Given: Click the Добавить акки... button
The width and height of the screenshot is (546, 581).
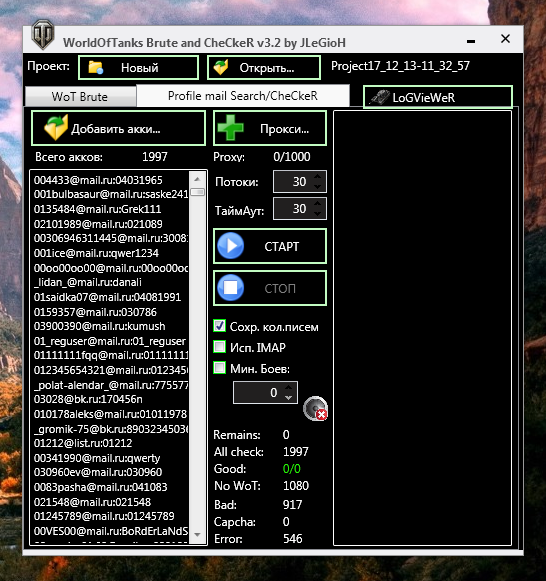Looking at the screenshot, I should coord(118,128).
